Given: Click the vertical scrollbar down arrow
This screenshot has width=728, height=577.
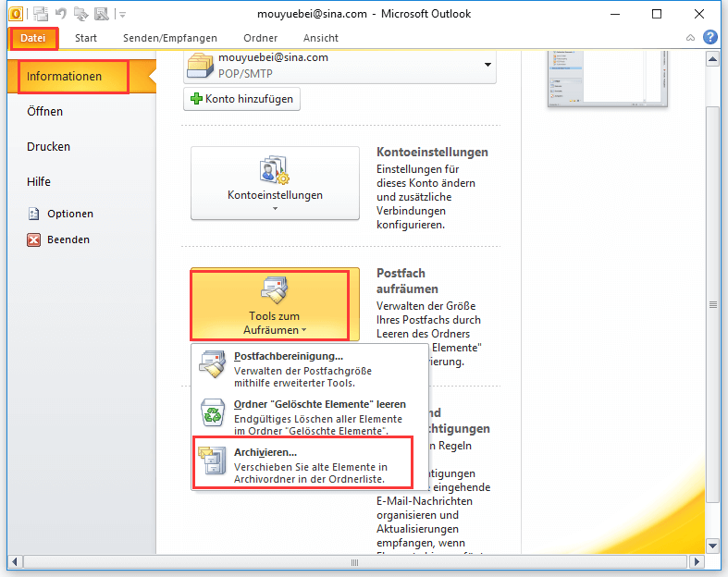Looking at the screenshot, I should pos(712,546).
